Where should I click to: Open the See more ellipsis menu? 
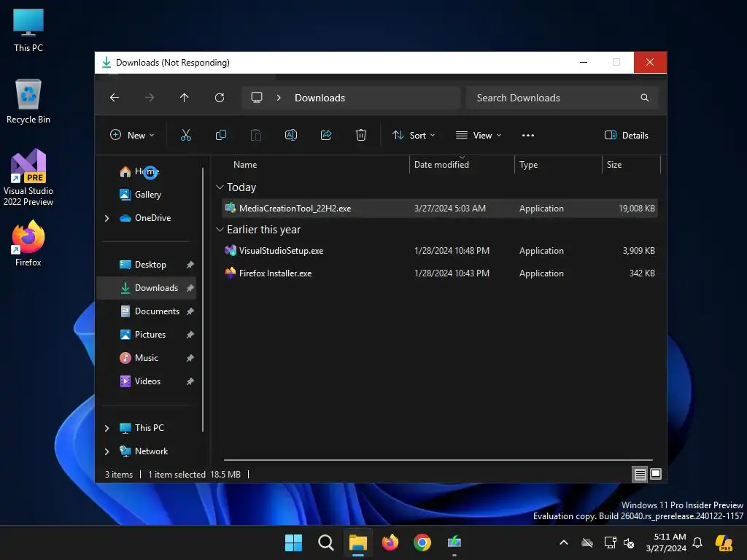point(528,135)
